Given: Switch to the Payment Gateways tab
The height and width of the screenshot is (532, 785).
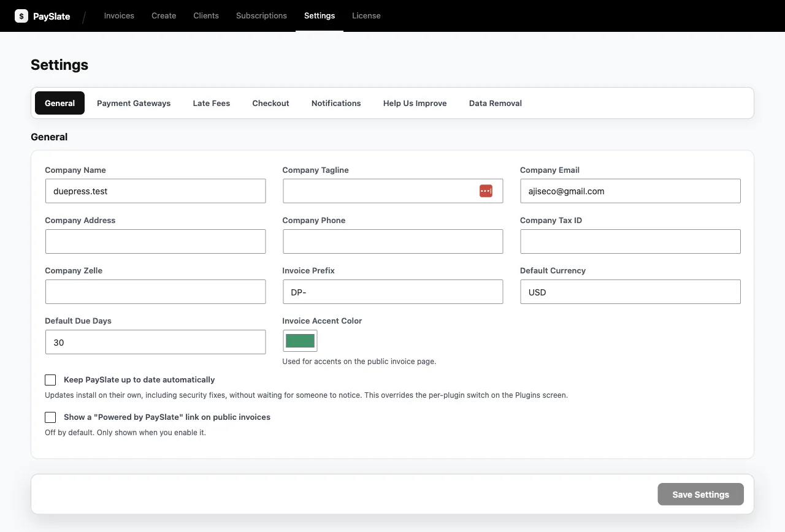Looking at the screenshot, I should [134, 103].
